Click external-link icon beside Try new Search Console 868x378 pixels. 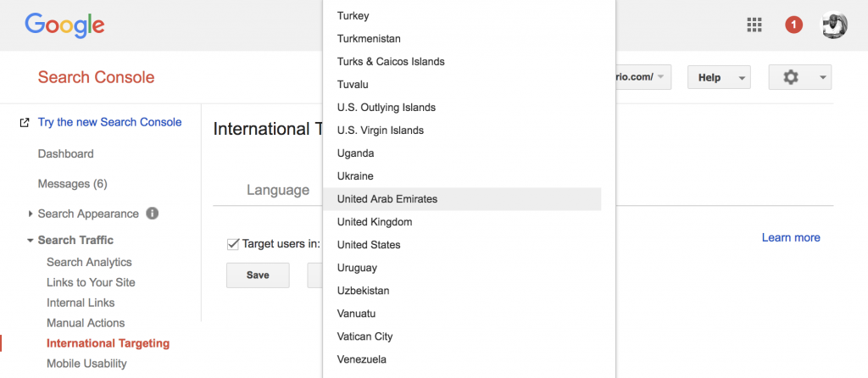25,123
